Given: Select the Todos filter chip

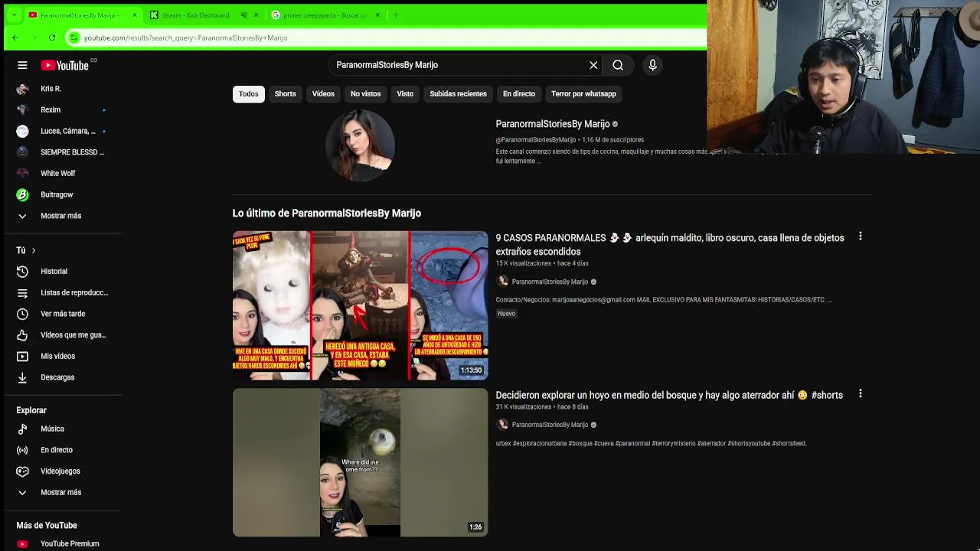Looking at the screenshot, I should coord(248,94).
